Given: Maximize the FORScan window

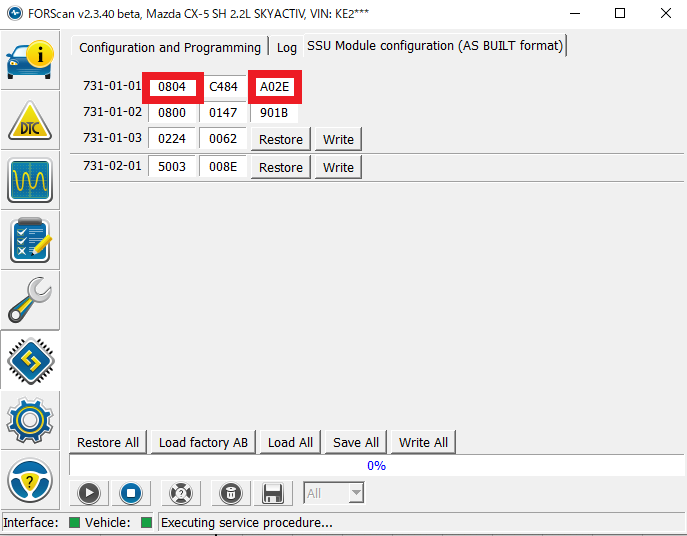Looking at the screenshot, I should (620, 14).
